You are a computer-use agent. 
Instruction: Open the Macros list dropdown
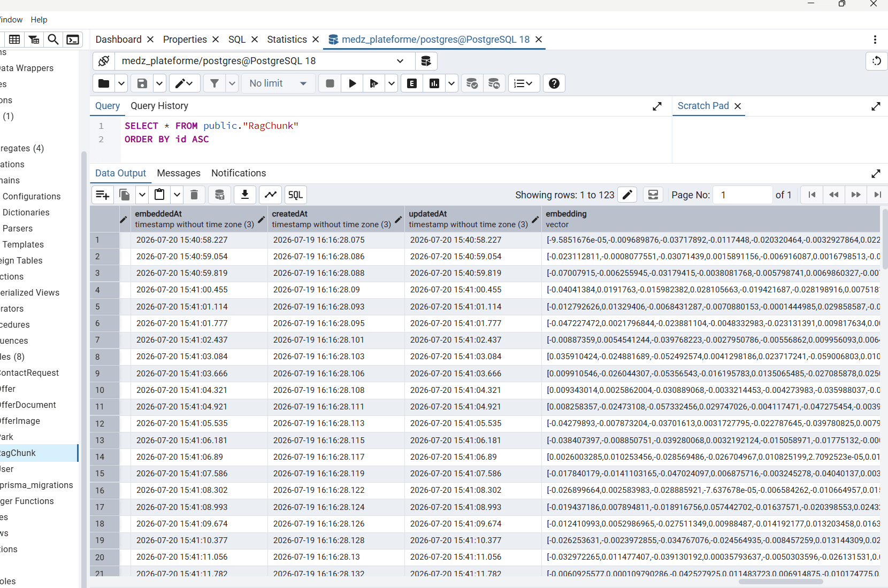[524, 83]
